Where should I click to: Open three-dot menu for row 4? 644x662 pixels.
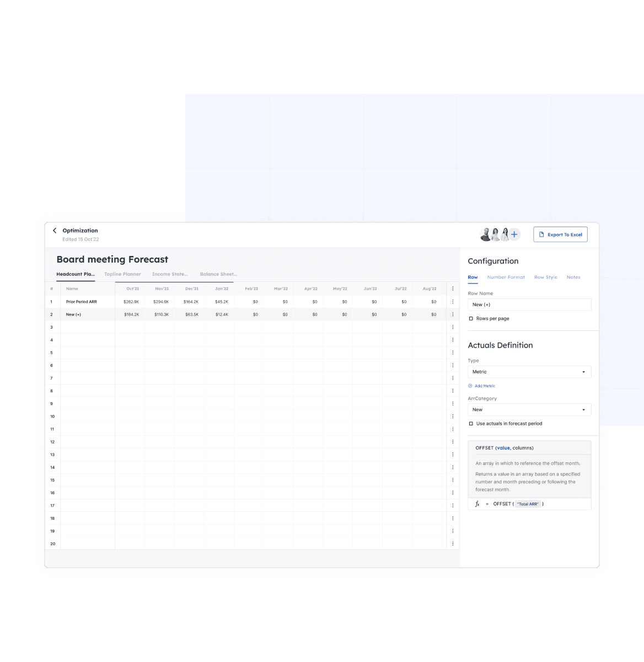pyautogui.click(x=453, y=340)
